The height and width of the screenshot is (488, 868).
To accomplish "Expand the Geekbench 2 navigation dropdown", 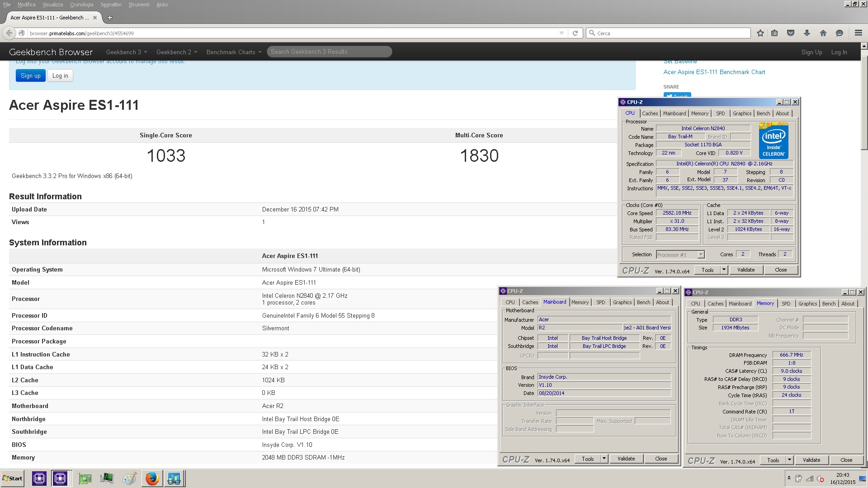I will point(177,52).
